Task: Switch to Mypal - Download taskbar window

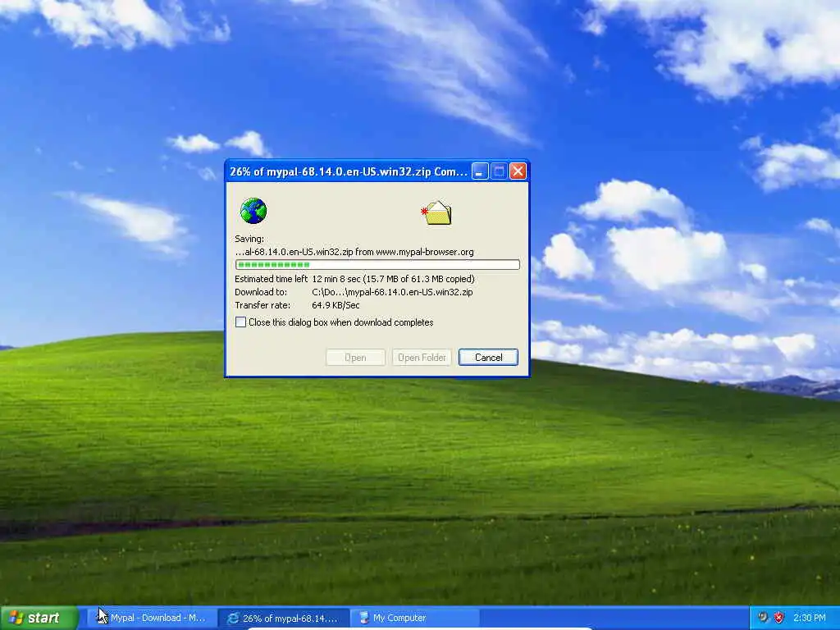Action: coord(152,618)
